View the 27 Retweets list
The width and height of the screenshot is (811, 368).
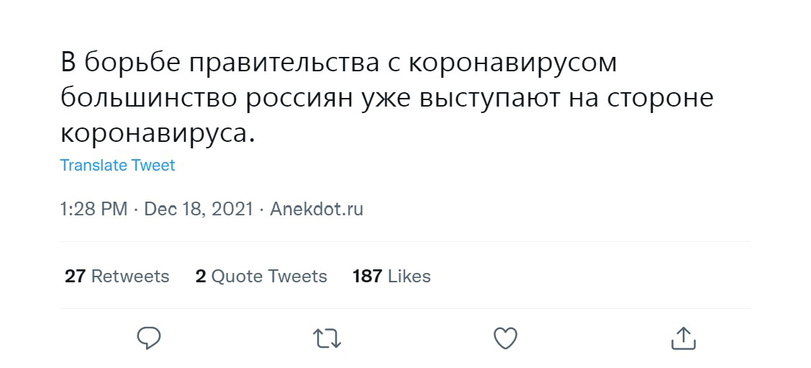click(x=117, y=276)
